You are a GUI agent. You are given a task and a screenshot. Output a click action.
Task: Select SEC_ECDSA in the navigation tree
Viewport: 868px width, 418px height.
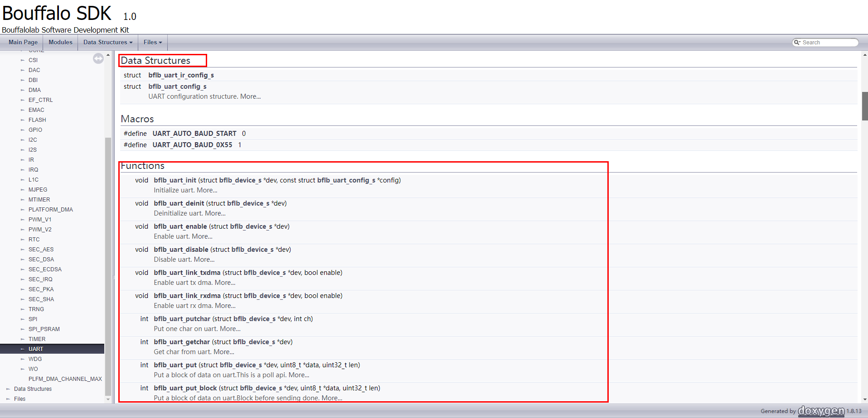45,269
